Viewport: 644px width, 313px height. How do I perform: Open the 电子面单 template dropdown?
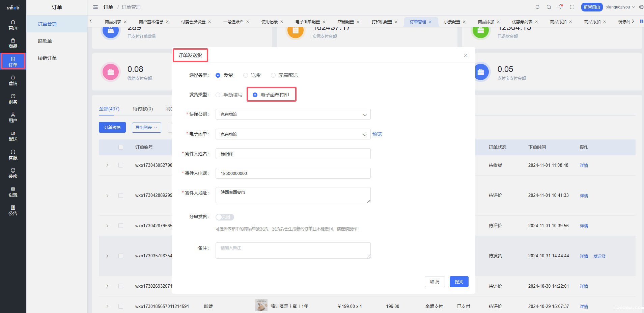point(293,134)
